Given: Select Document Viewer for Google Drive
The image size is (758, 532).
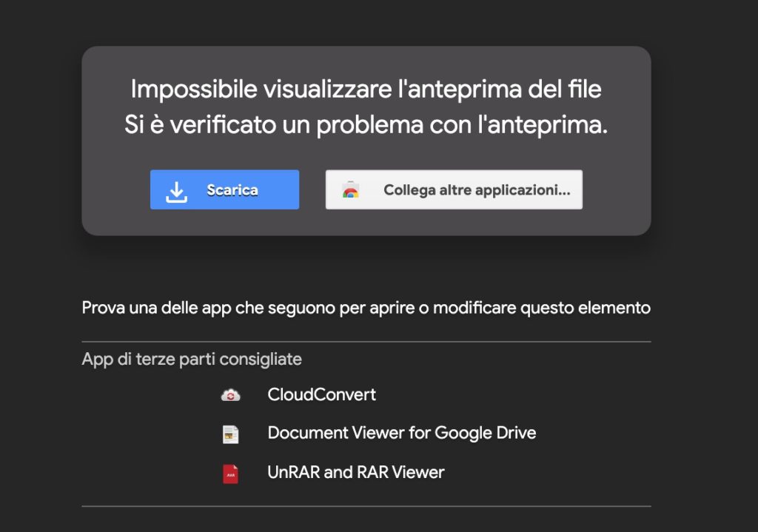Looking at the screenshot, I should (401, 434).
